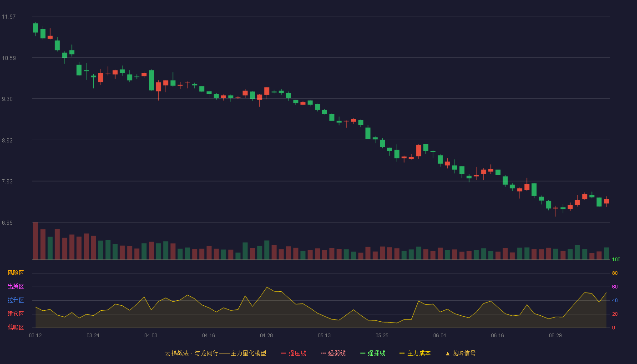Select the 风险区 zone label
637x364 pixels.
(15, 273)
